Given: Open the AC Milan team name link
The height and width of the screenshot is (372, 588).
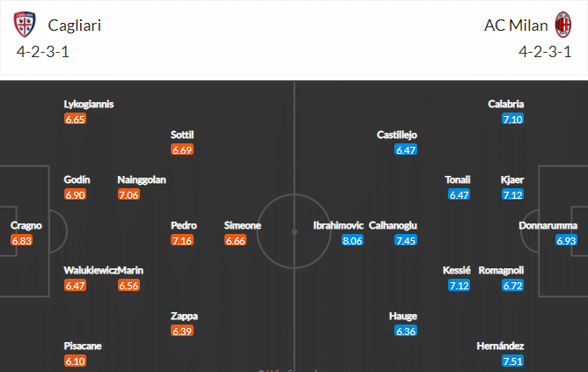Looking at the screenshot, I should pos(516,26).
